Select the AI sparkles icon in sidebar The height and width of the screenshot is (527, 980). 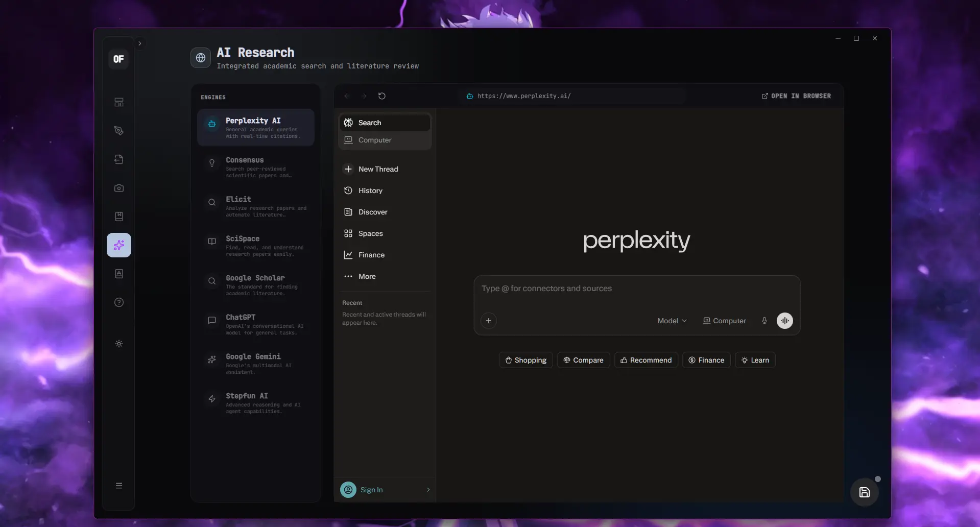pyautogui.click(x=119, y=245)
